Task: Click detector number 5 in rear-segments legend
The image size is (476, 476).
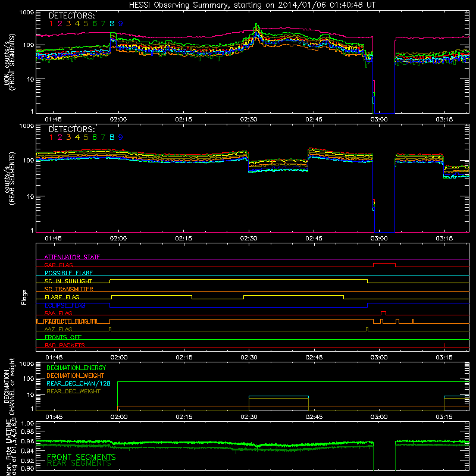Action: coord(86,137)
